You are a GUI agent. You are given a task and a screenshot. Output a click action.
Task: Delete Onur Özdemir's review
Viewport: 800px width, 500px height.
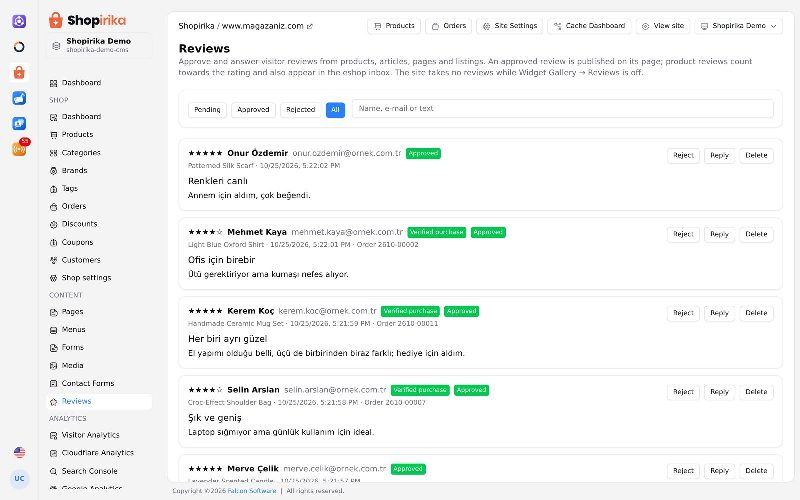(x=756, y=156)
